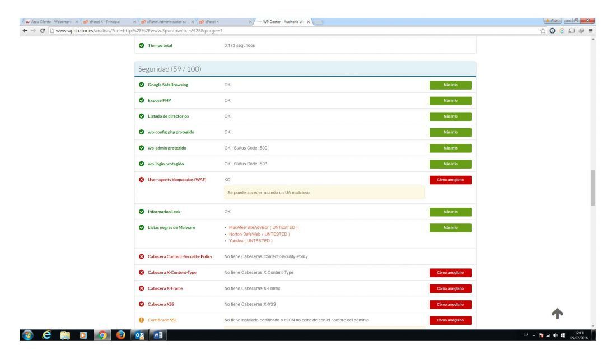The height and width of the screenshot is (364, 616).
Task: Click Más info for Listado de directorios
Action: (450, 116)
